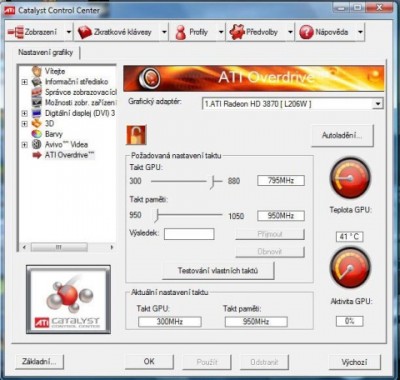This screenshot has height=380, width=400.
Task: Click the Teplota GPU gauge
Action: click(x=350, y=178)
